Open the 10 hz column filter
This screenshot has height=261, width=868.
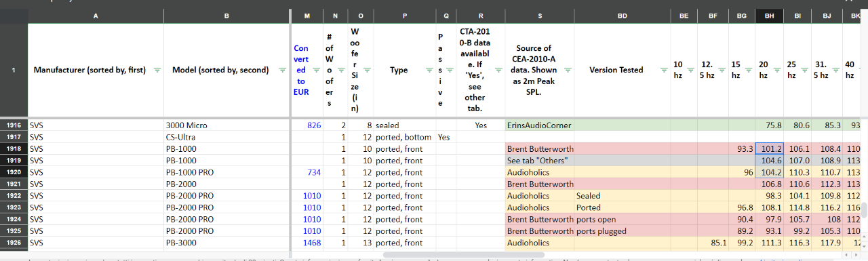click(692, 70)
